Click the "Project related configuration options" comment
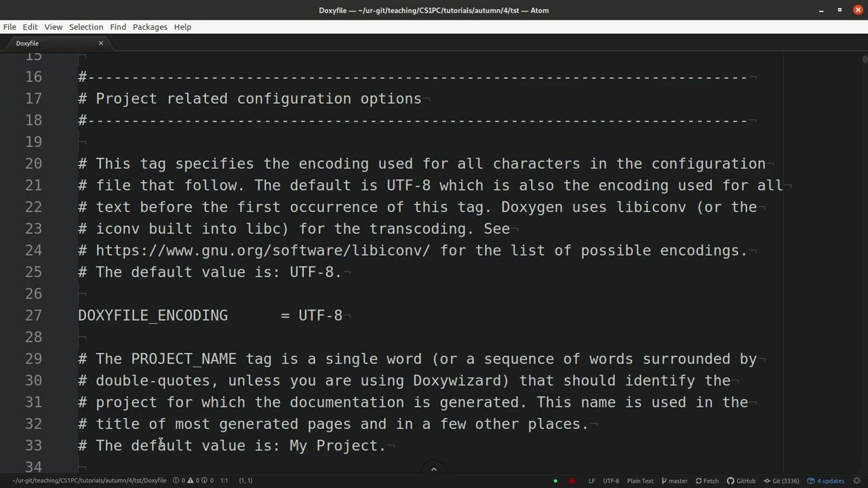868x488 pixels. (x=258, y=98)
